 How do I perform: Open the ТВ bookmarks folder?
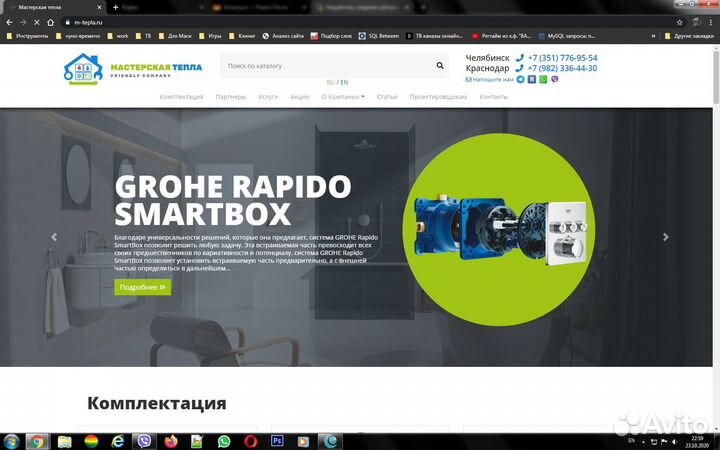coord(144,36)
